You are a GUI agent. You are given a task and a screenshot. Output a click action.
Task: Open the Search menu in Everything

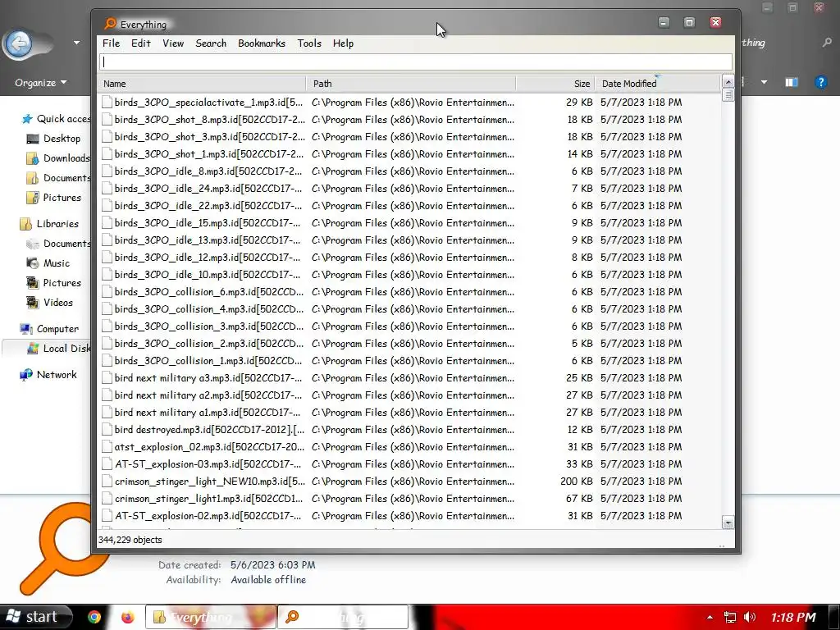click(211, 43)
